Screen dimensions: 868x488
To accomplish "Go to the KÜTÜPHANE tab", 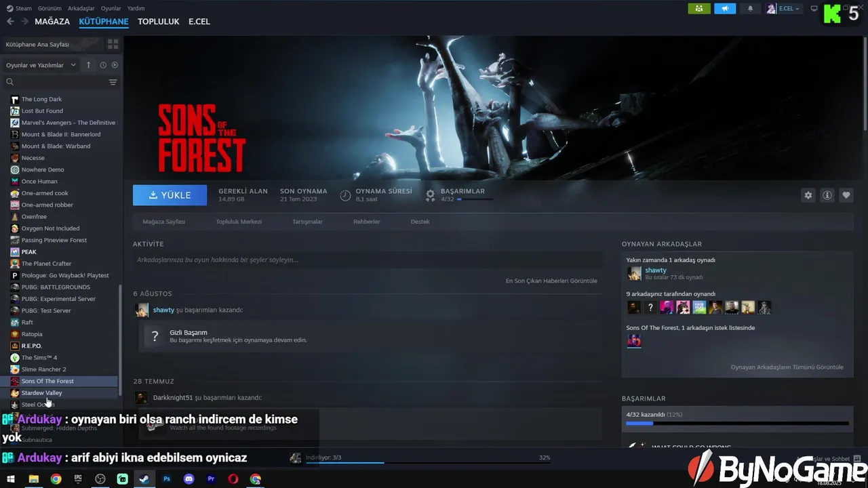I will coord(104,22).
